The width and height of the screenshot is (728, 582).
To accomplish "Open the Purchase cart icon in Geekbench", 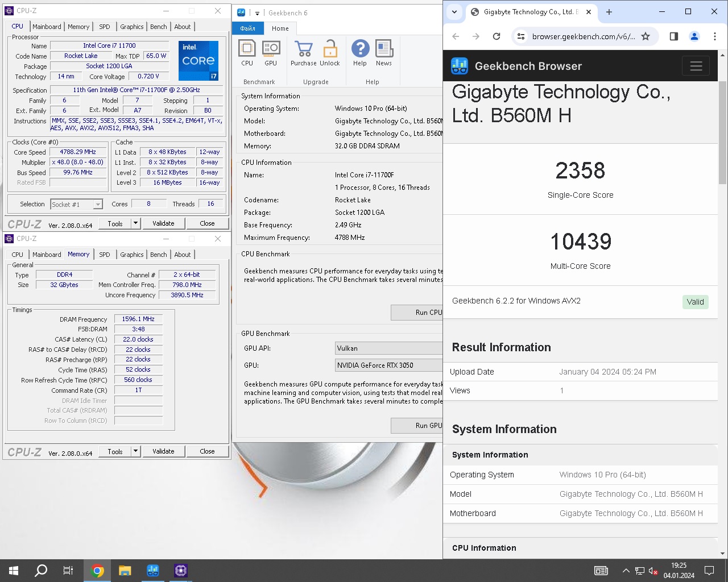I will (x=304, y=53).
